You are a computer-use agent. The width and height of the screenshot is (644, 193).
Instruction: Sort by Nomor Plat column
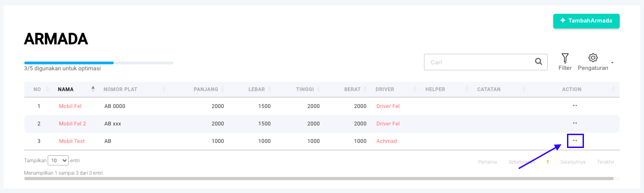121,89
